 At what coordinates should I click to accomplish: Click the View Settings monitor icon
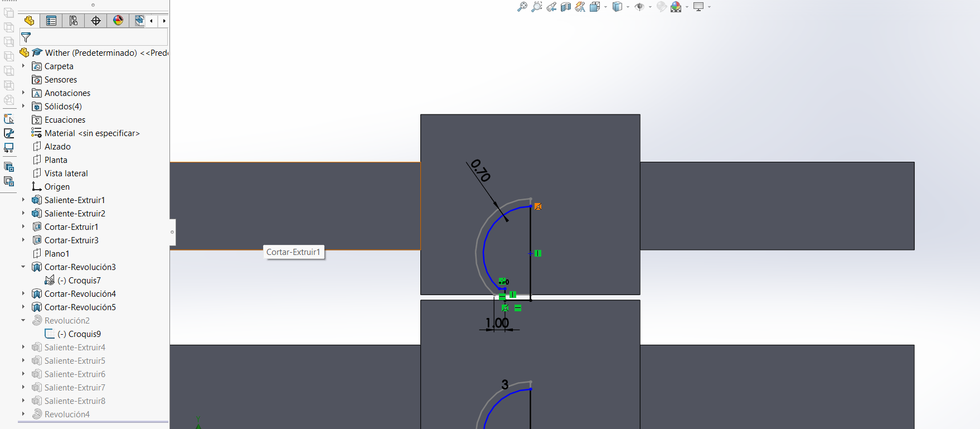(698, 7)
